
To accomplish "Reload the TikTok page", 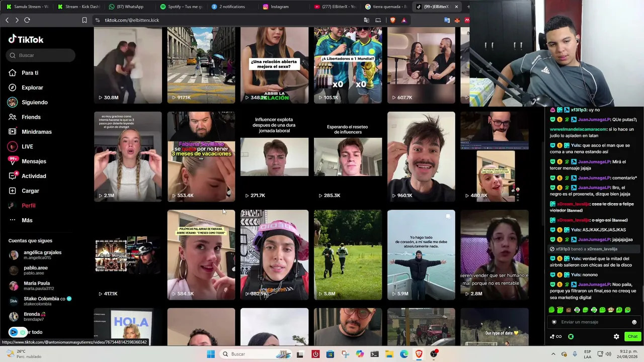I will click(27, 20).
